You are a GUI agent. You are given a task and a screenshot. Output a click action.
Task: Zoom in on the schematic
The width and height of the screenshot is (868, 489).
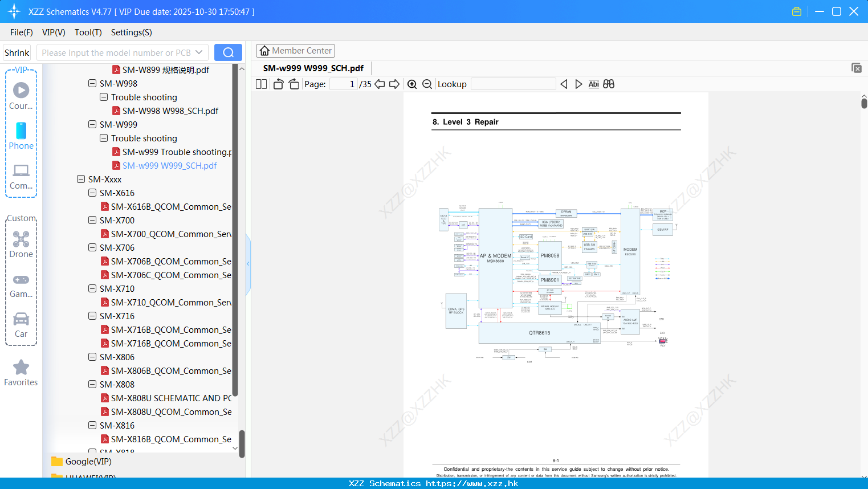click(x=412, y=84)
